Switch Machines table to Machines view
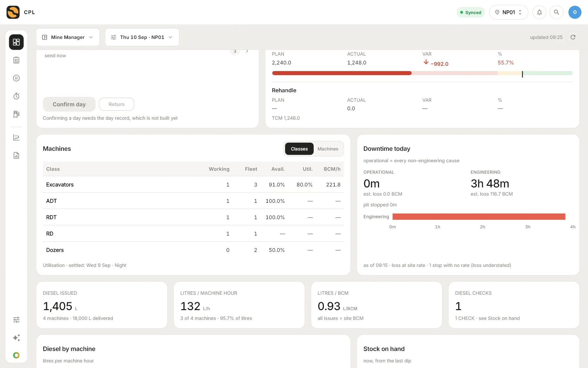588x368 pixels. tap(328, 149)
